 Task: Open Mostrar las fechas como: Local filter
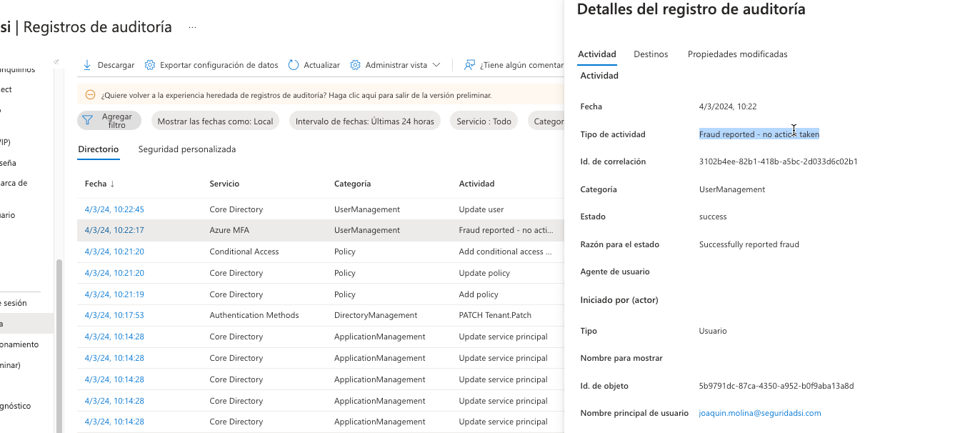(x=215, y=121)
